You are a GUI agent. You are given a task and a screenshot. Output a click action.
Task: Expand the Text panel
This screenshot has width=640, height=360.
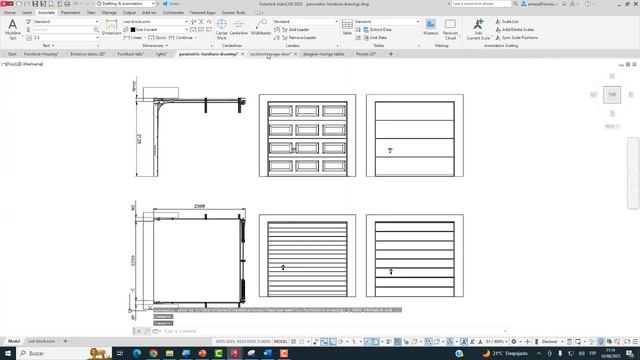click(x=48, y=46)
